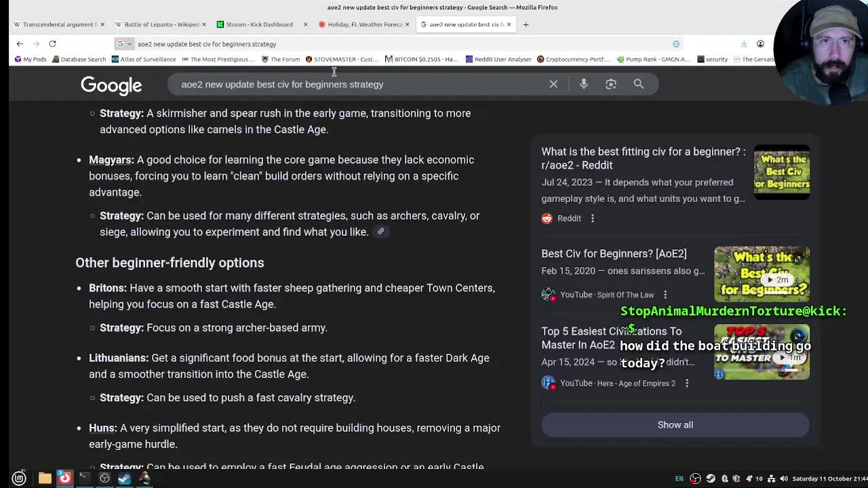Viewport: 868px width, 488px height.
Task: Open the three-dot menu for the Hera video
Action: tap(687, 383)
